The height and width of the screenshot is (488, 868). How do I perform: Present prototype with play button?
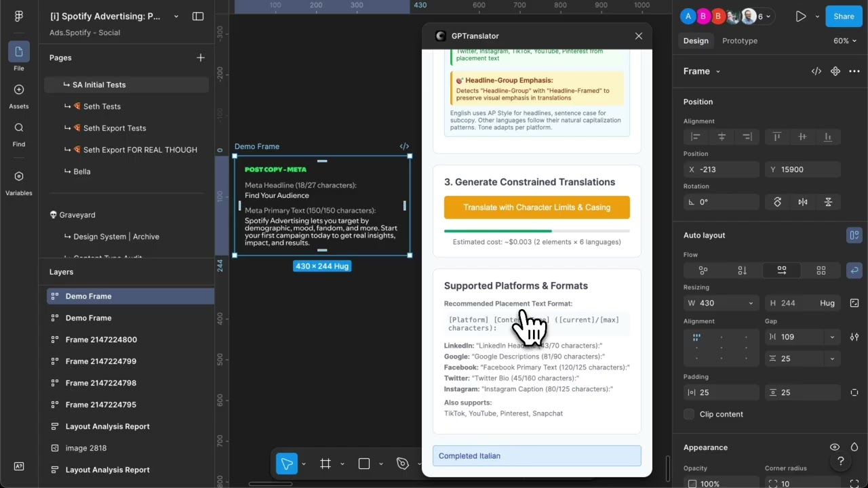(x=801, y=16)
